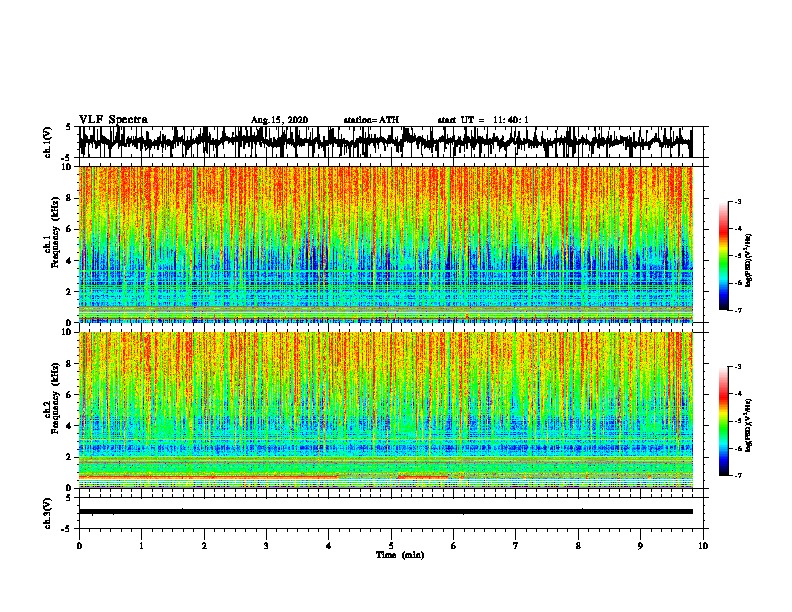Image resolution: width=792 pixels, height=612 pixels.
Task: Click the Time (min) axis title
Action: pos(400,555)
